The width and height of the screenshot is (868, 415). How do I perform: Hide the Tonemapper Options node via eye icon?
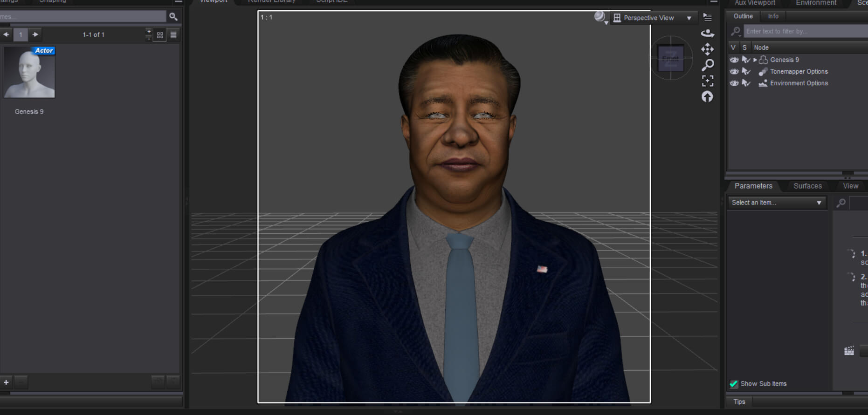coord(734,71)
